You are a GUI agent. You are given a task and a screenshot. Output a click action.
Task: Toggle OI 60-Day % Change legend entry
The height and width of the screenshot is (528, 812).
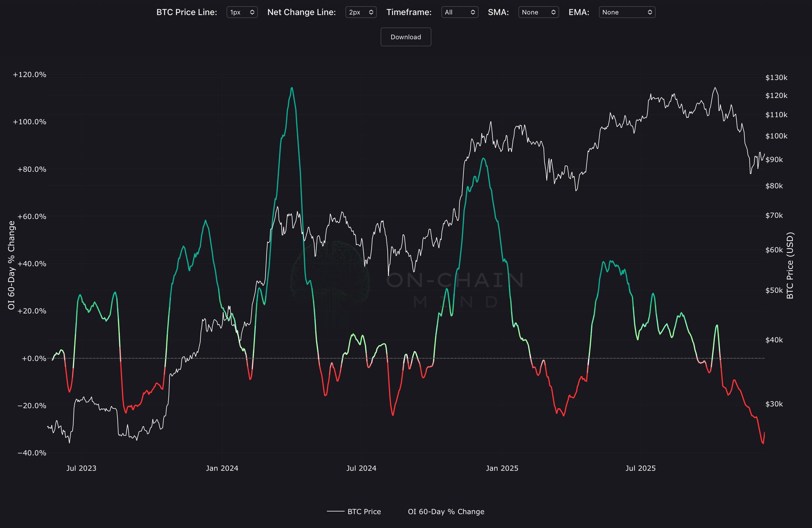[446, 511]
